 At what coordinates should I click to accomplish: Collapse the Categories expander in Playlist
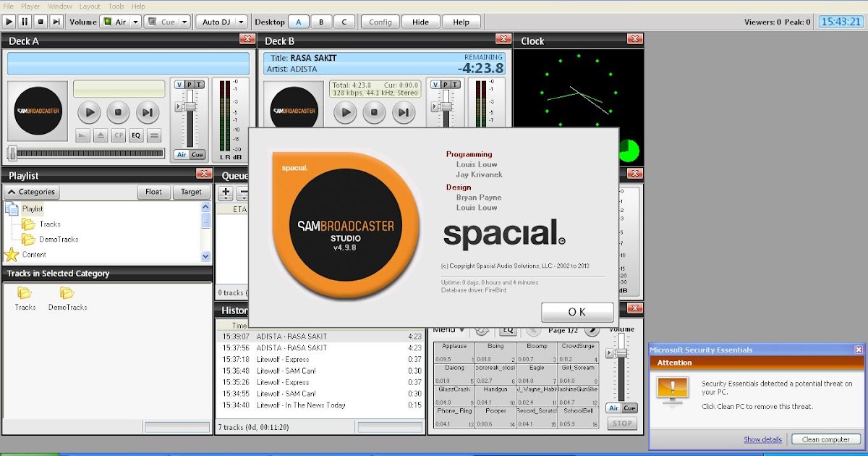32,192
